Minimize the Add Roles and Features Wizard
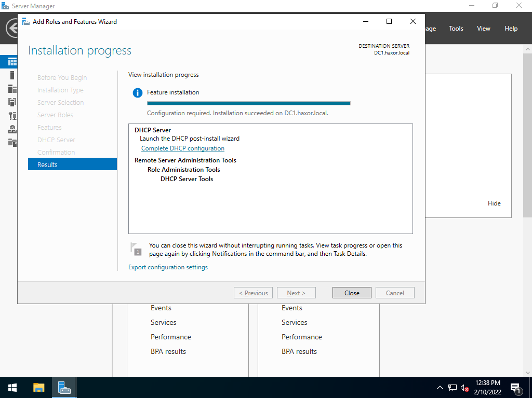The height and width of the screenshot is (398, 532). (x=366, y=21)
